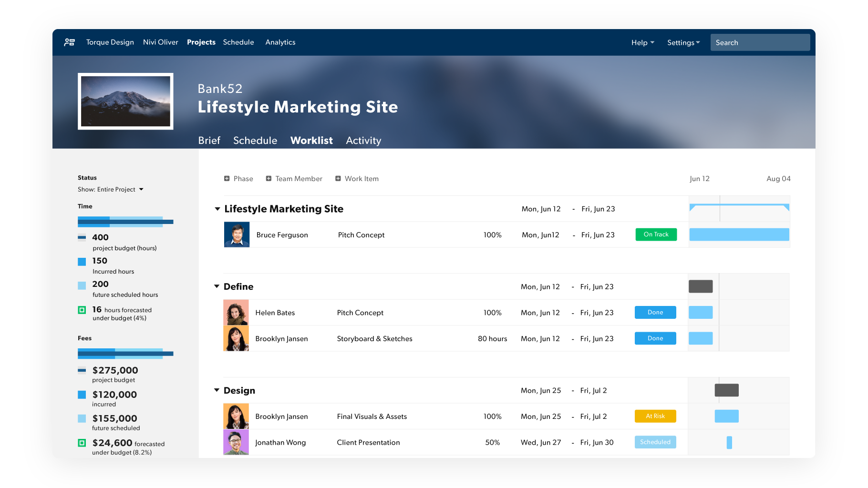Click Jonathan Wong's avatar photo
This screenshot has width=868, height=488.
pyautogui.click(x=236, y=442)
